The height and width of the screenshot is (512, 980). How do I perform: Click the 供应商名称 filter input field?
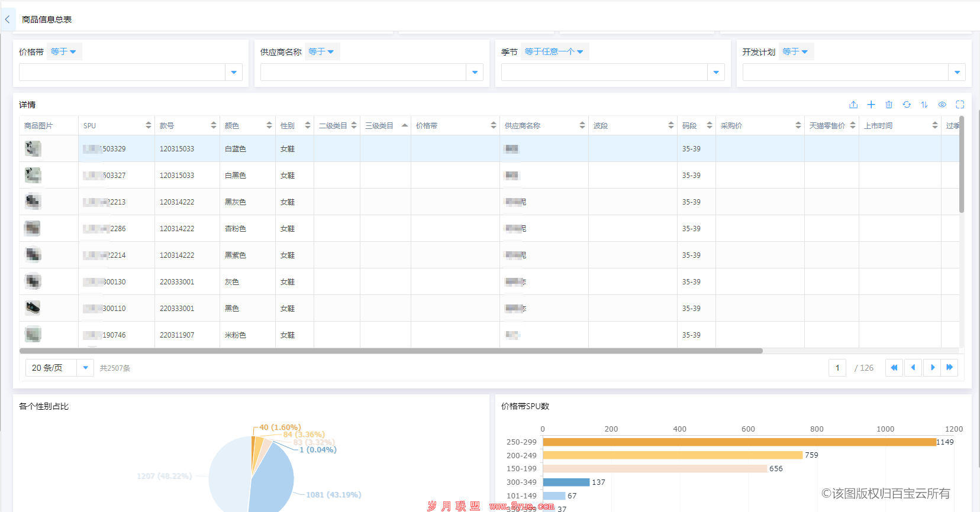363,72
